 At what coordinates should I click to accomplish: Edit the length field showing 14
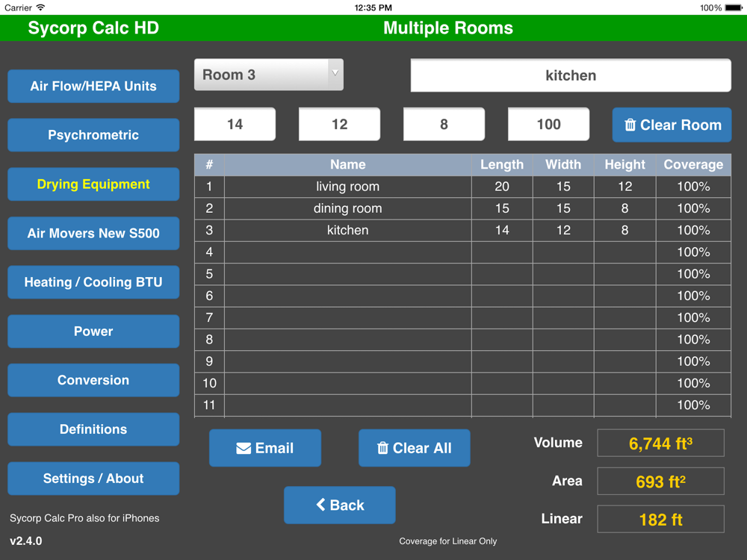[235, 124]
